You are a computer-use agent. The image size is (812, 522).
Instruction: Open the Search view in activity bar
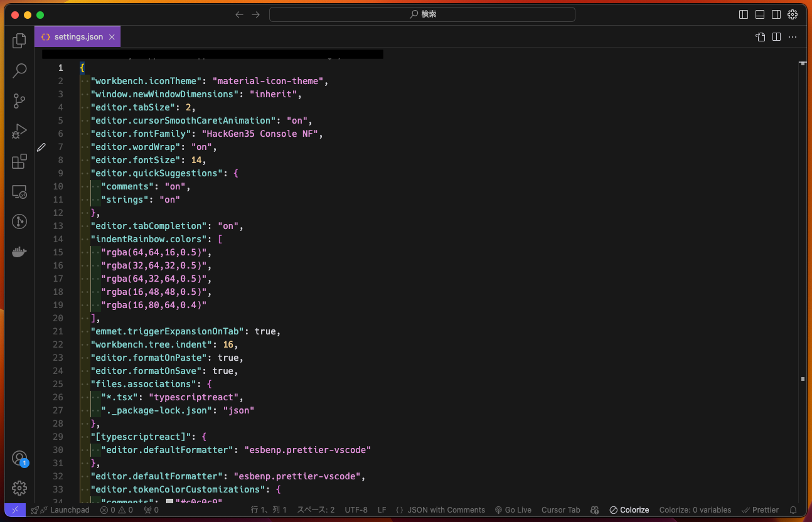coord(19,70)
